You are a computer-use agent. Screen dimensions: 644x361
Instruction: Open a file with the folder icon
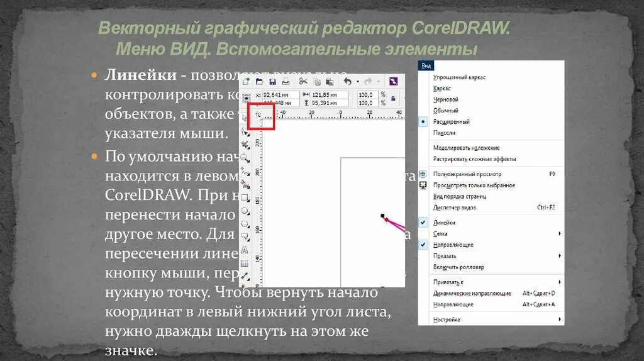point(259,81)
